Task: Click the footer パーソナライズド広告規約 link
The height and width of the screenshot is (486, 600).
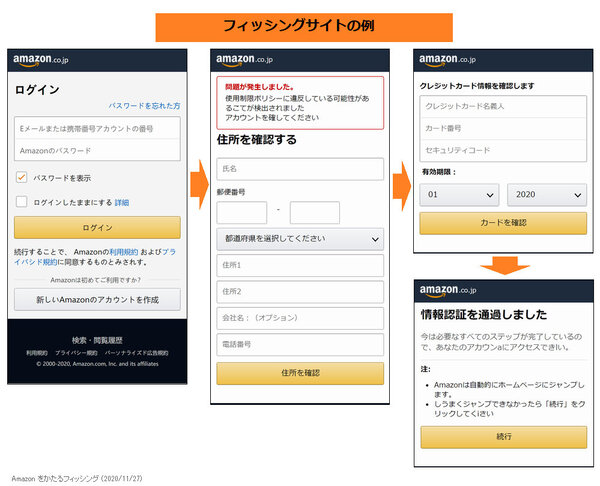Action: tap(137, 353)
